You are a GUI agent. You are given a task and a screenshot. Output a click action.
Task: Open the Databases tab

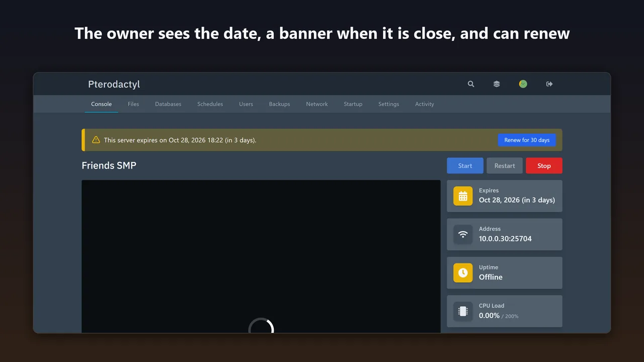point(168,104)
